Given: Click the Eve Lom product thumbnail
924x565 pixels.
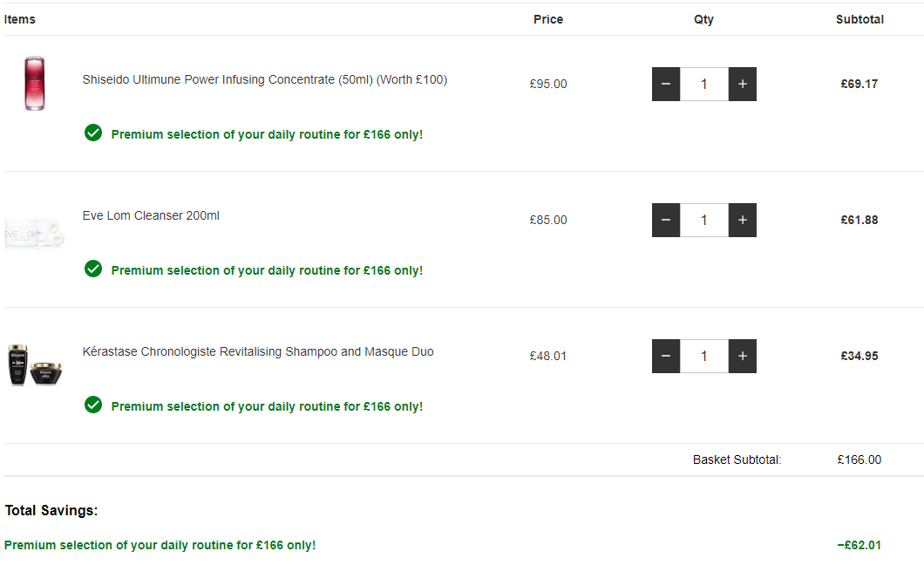Looking at the screenshot, I should [34, 234].
